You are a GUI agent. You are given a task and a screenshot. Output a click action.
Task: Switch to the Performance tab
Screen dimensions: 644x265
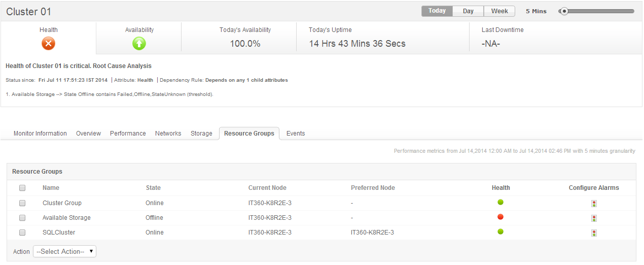coord(128,134)
